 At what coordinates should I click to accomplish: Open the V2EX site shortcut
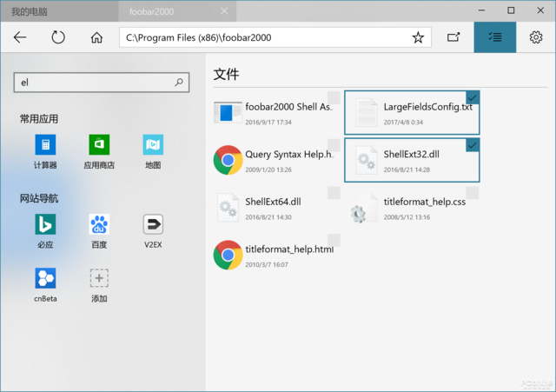(x=153, y=231)
